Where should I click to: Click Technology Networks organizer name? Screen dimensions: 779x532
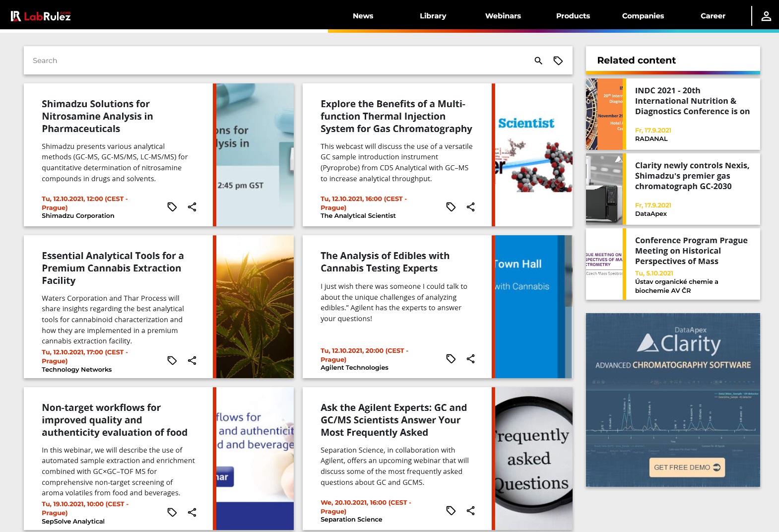[x=77, y=370]
